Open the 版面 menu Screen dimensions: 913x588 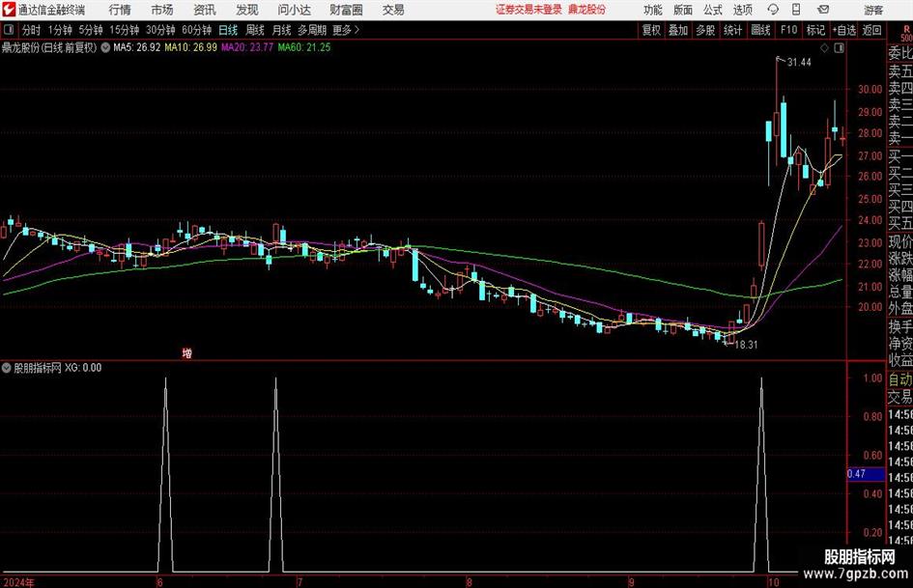pos(683,10)
